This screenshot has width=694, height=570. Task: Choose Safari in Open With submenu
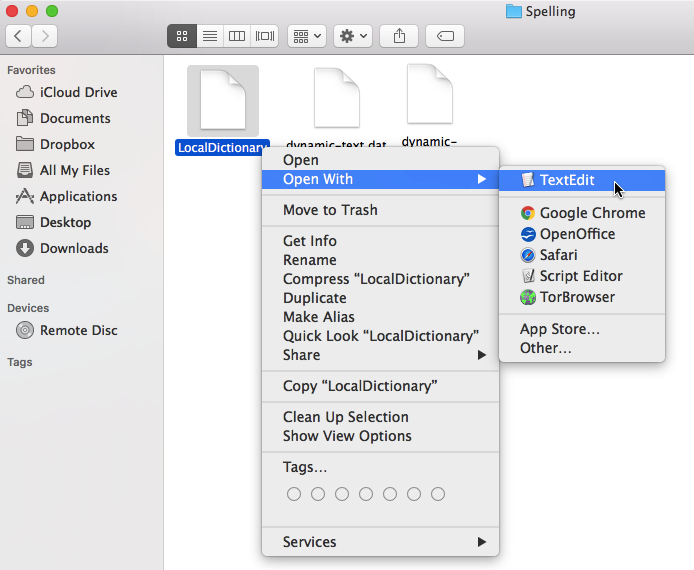point(582,255)
